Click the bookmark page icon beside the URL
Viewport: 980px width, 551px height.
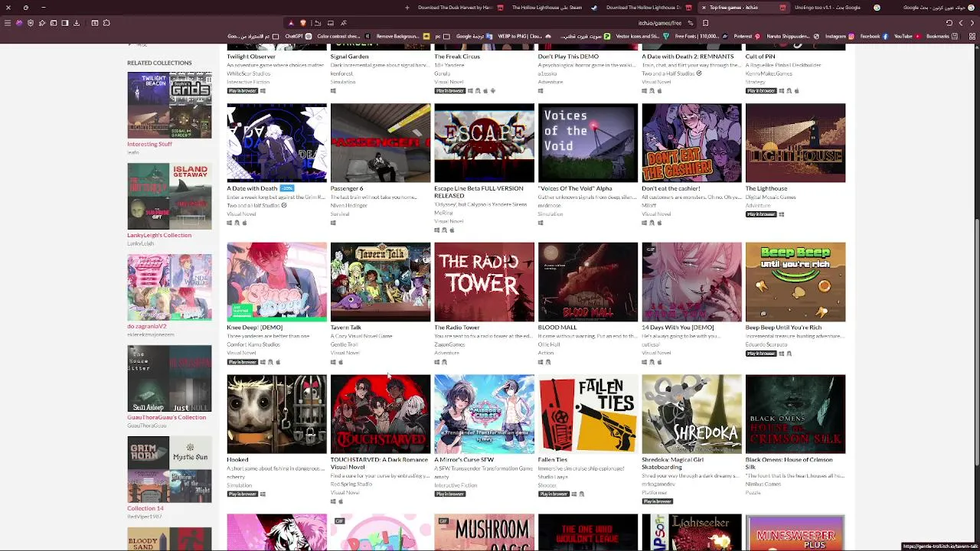click(x=705, y=23)
